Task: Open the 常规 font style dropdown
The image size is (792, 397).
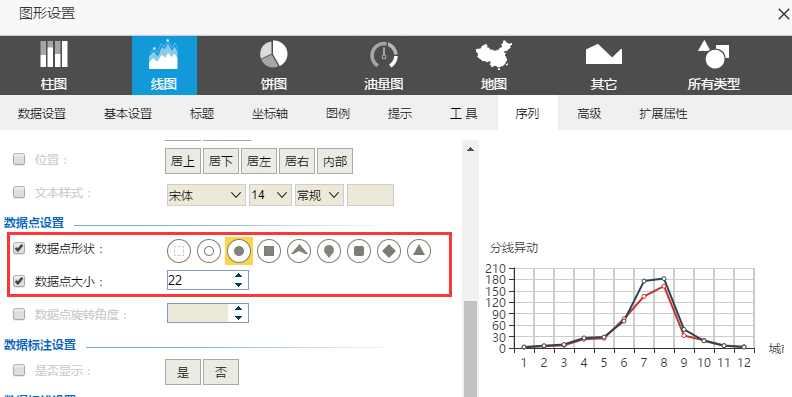Action: pos(319,195)
